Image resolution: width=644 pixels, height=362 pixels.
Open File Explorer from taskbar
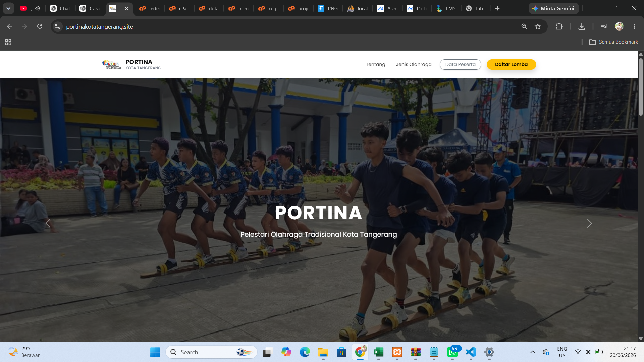click(323, 352)
